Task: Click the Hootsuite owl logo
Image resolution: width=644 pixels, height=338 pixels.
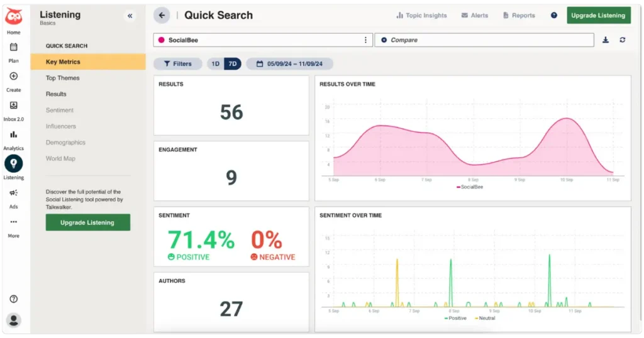Action: point(14,16)
